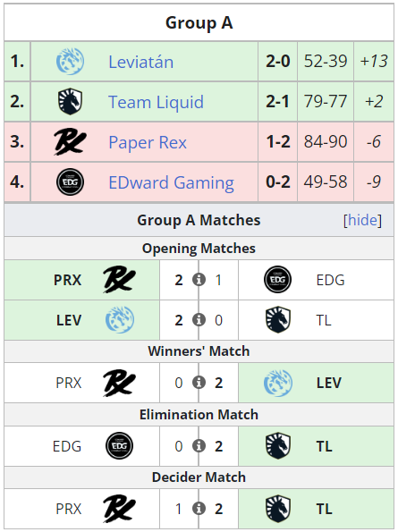Click the Group A Matches header
This screenshot has width=398, height=532.
point(199,220)
